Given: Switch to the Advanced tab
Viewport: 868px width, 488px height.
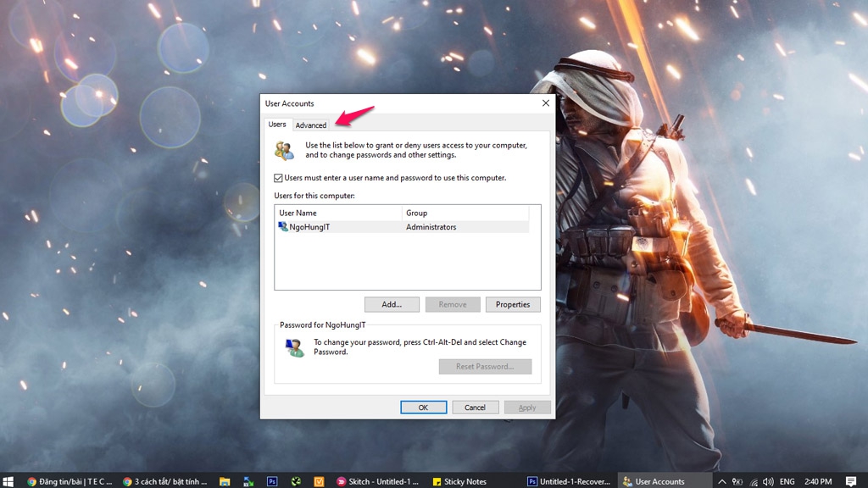Looking at the screenshot, I should click(x=311, y=125).
